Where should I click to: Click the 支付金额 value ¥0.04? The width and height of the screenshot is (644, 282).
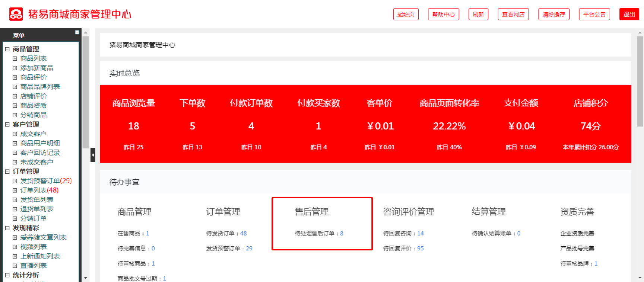tap(521, 126)
